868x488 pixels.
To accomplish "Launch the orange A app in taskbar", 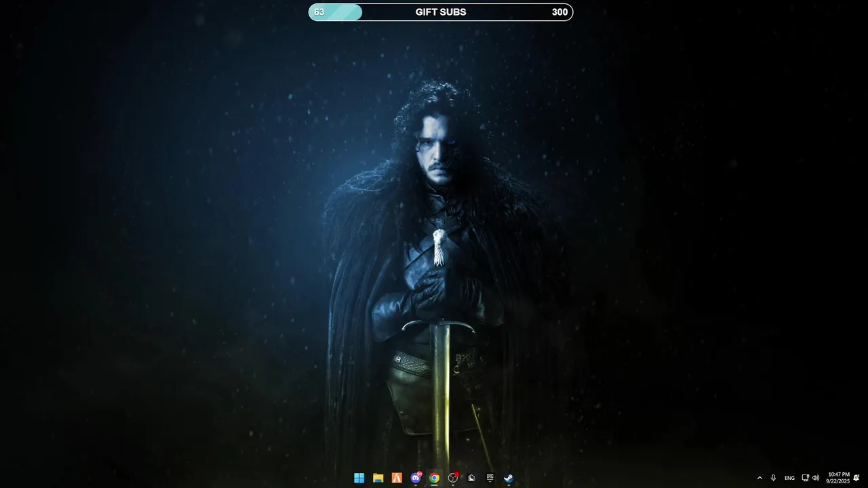I will [397, 478].
